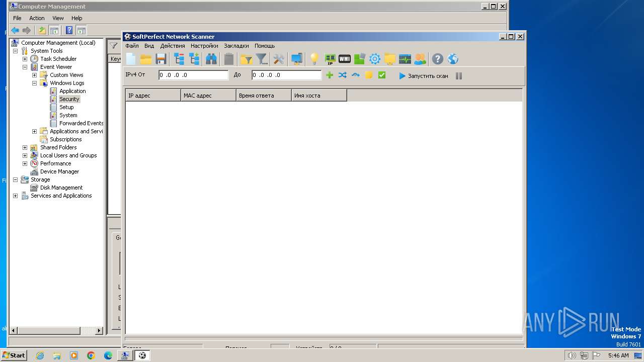
Task: Expand Task Scheduler node
Action: click(25, 59)
